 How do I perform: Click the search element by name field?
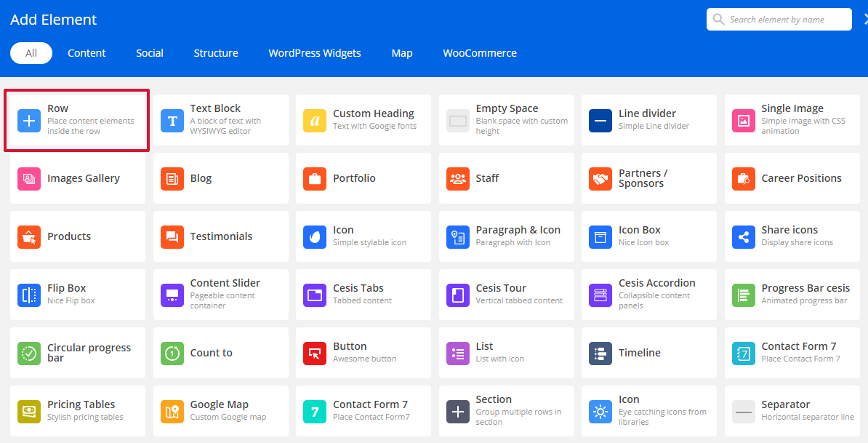(x=785, y=20)
